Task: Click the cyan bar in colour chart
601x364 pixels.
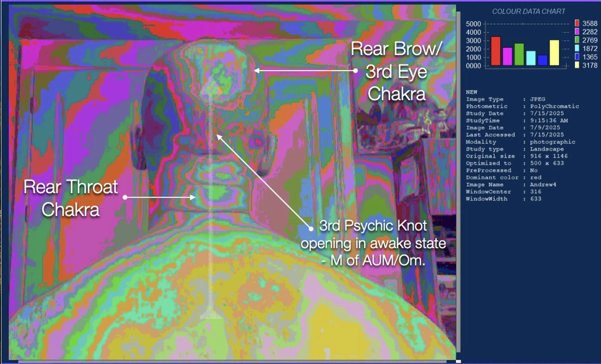Action: tap(531, 58)
